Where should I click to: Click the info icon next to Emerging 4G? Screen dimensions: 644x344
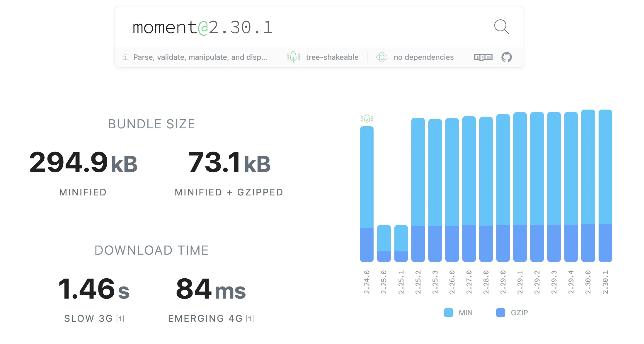250,319
